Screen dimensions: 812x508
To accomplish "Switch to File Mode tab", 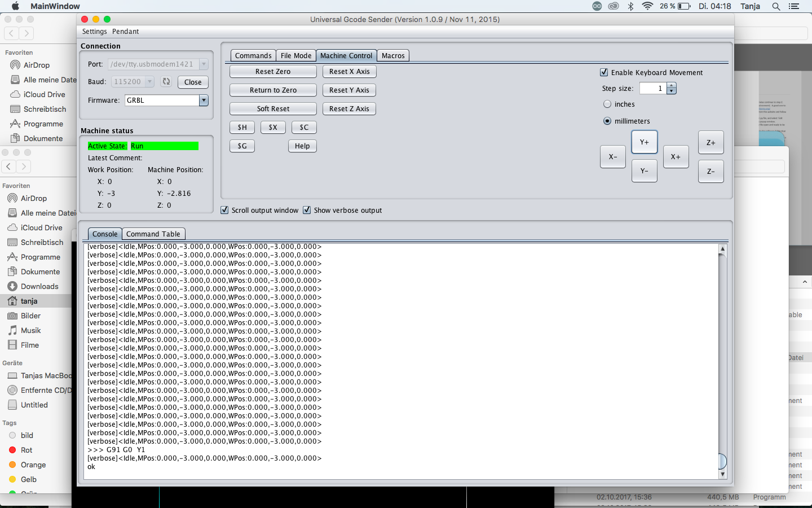I will (296, 55).
